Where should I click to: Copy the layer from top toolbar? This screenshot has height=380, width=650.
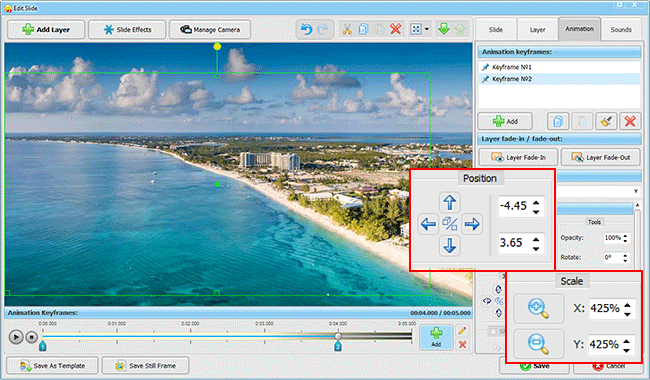tap(363, 29)
